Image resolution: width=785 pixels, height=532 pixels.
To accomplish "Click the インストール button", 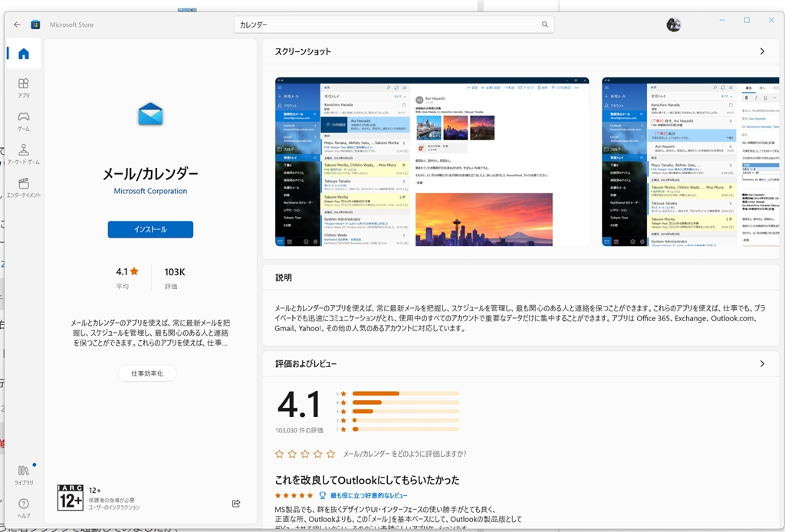I will click(x=150, y=229).
